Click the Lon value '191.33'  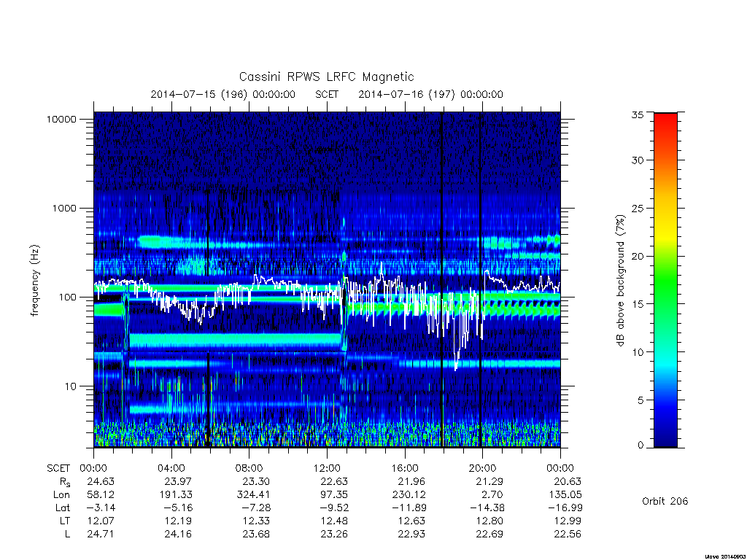pos(176,495)
